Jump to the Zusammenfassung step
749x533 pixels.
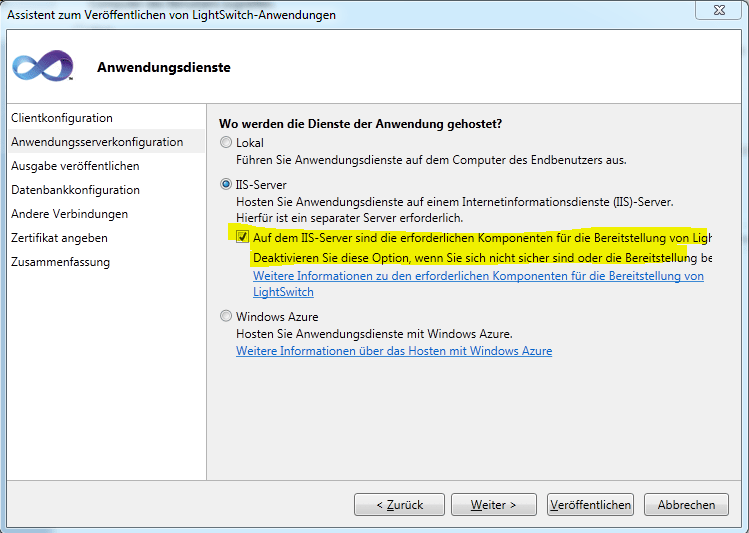coord(60,262)
